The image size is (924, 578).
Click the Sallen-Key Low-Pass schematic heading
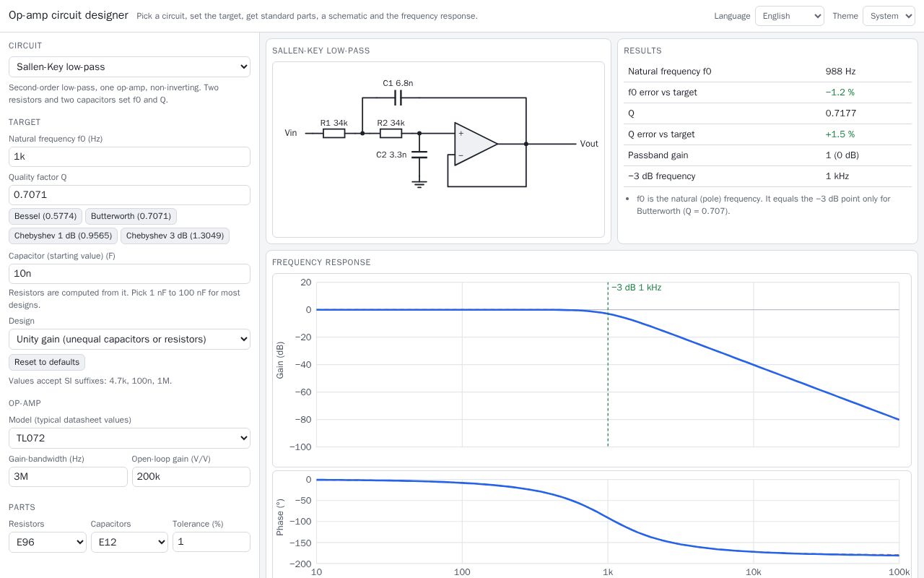coord(321,51)
